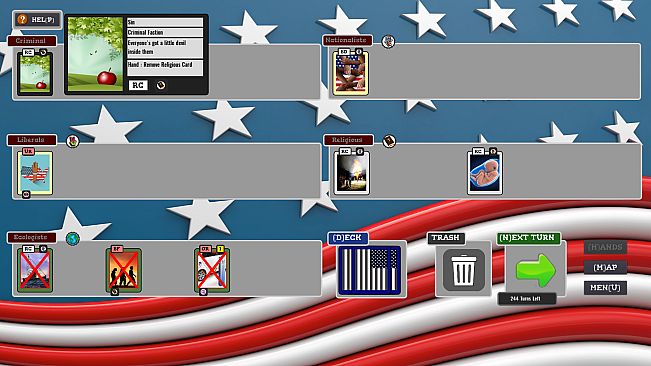Click the Ecologists globe emblem icon

(73, 239)
